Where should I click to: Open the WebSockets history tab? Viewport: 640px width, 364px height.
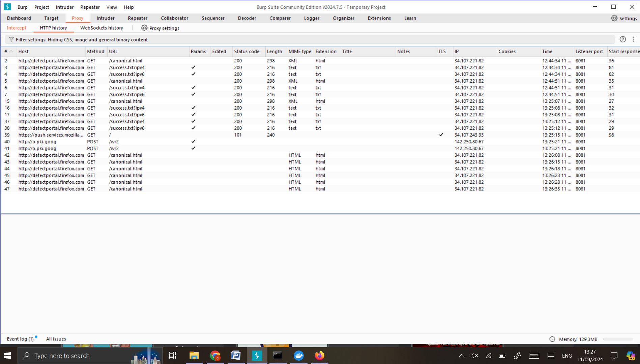click(x=101, y=28)
